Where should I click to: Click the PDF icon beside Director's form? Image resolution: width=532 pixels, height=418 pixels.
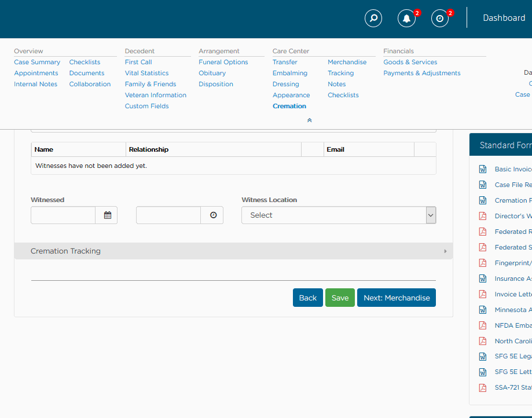pos(482,216)
